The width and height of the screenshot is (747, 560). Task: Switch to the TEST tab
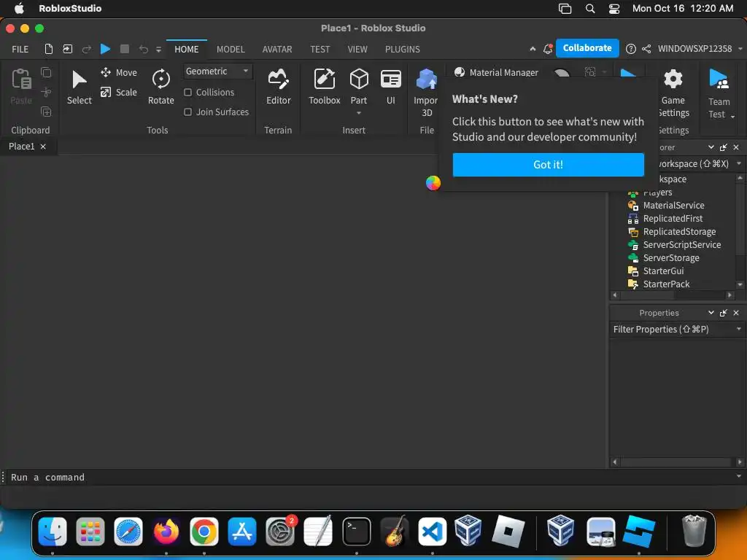320,49
